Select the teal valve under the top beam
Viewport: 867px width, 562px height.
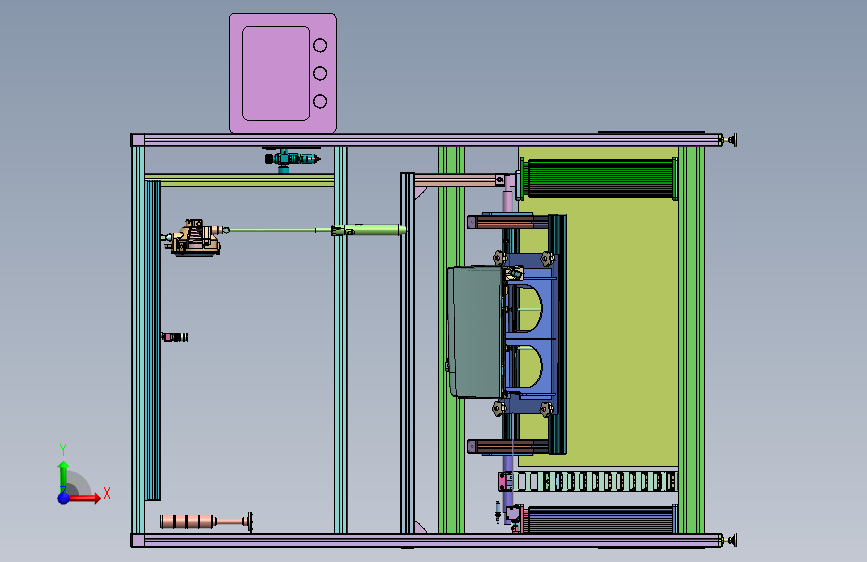291,160
